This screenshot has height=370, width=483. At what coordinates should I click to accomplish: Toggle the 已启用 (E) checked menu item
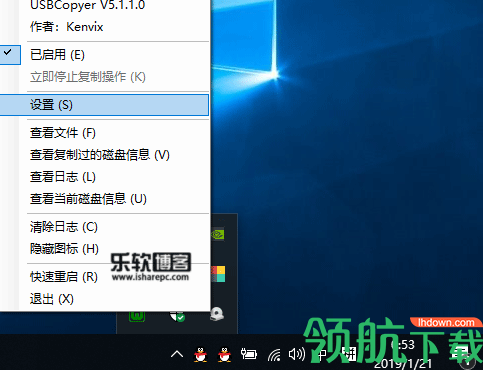pyautogui.click(x=104, y=55)
